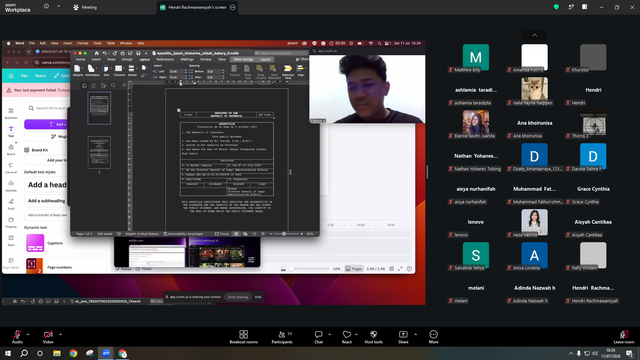The height and width of the screenshot is (360, 640).
Task: Open Word Table Design ribbon tab
Action: 243,60
